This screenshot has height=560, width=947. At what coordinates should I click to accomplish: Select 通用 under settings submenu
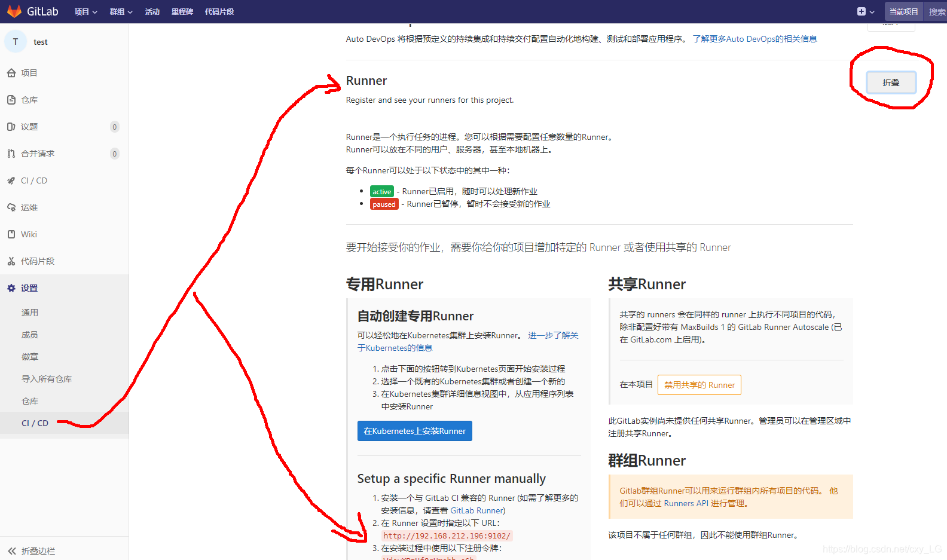coord(30,313)
